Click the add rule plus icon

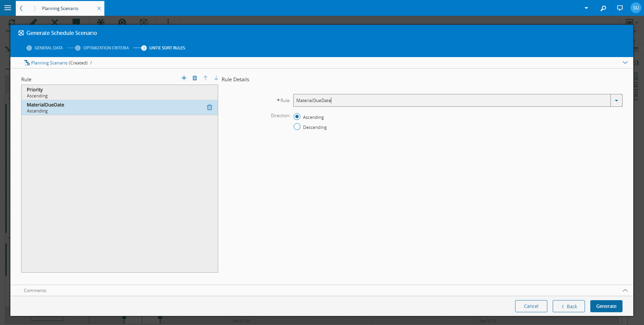point(184,78)
